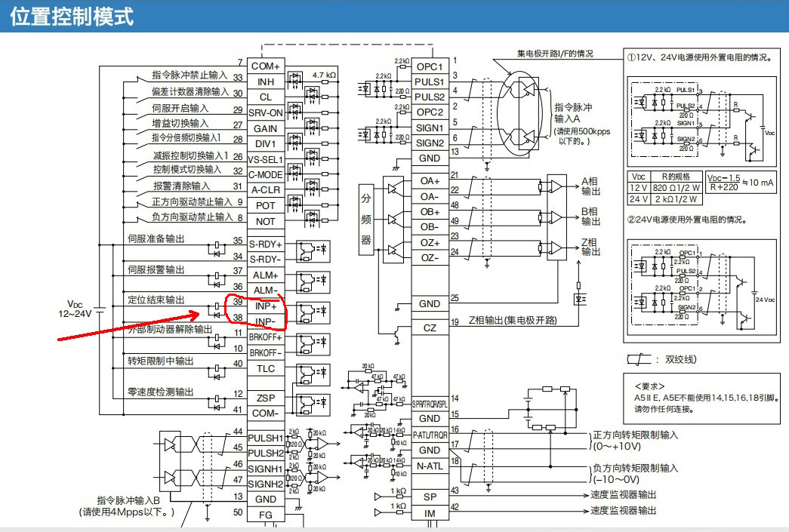The width and height of the screenshot is (789, 532).
Task: Click the A-CLR terminal box
Action: point(265,189)
